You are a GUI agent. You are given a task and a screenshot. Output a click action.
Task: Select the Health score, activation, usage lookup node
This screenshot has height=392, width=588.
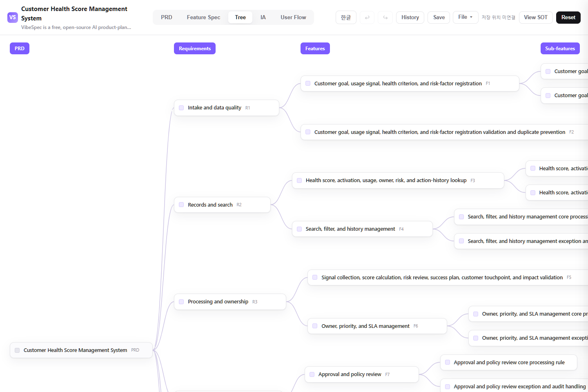pyautogui.click(x=398, y=180)
